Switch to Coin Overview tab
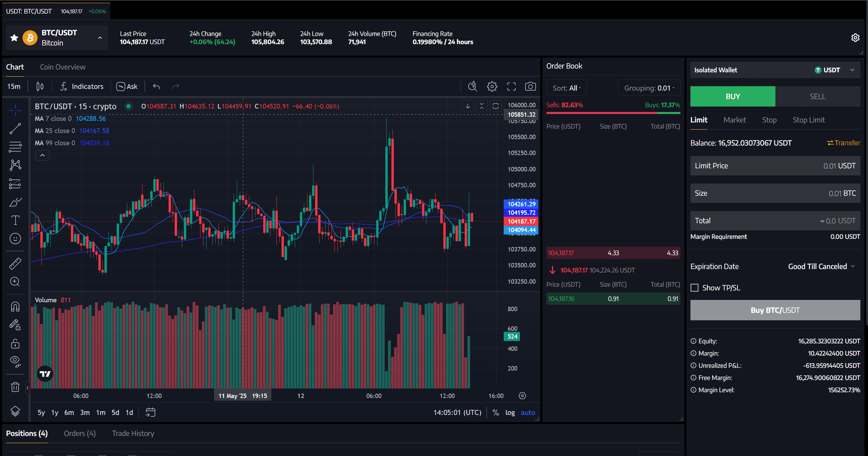This screenshot has height=456, width=868. (x=63, y=67)
